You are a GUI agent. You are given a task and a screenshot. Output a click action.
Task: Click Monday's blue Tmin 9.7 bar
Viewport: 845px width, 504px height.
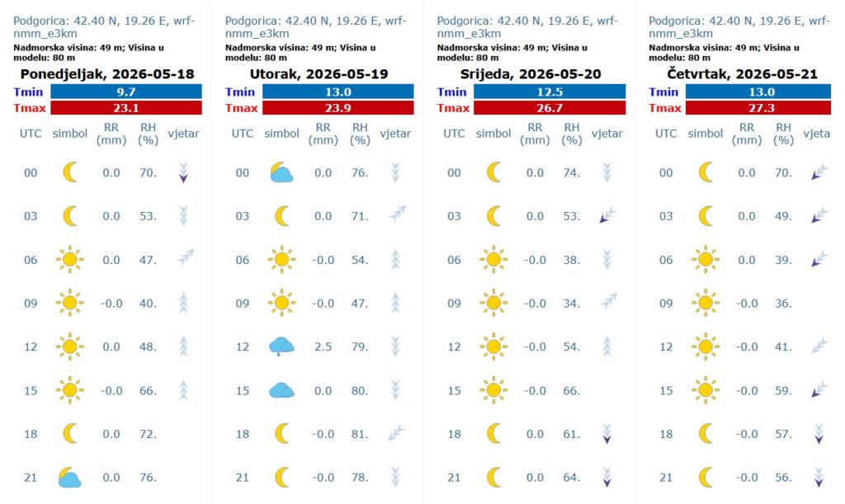[x=126, y=92]
